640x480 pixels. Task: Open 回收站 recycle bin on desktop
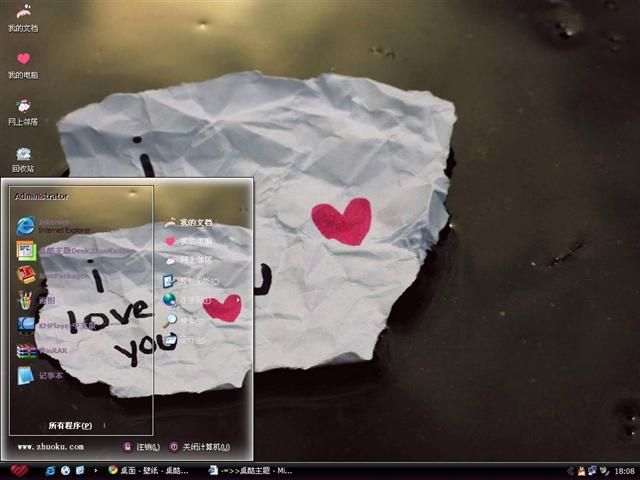click(23, 158)
